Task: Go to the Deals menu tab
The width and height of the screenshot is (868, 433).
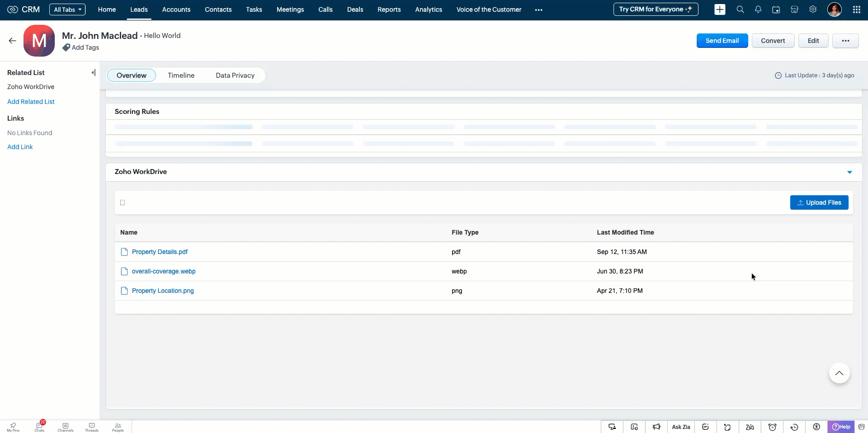Action: pos(355,9)
